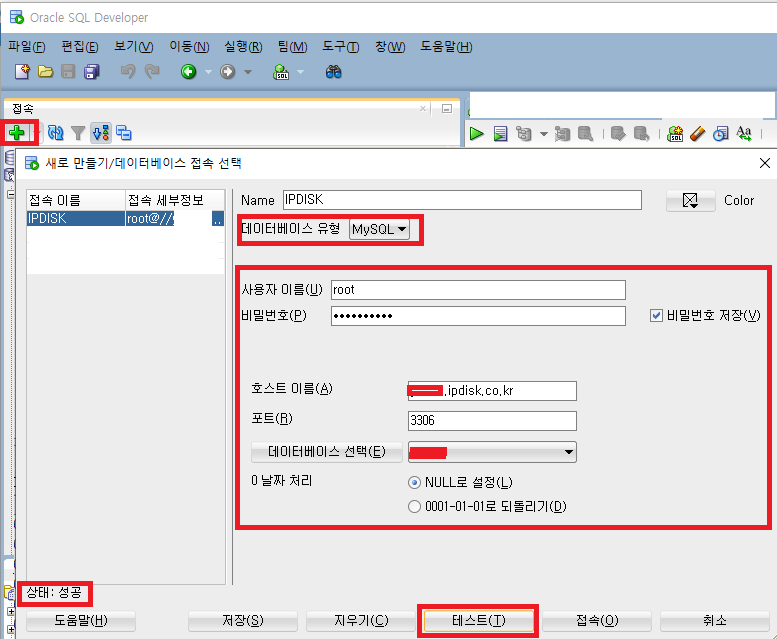The image size is (777, 639).
Task: Click the 테스트 button
Action: [479, 621]
